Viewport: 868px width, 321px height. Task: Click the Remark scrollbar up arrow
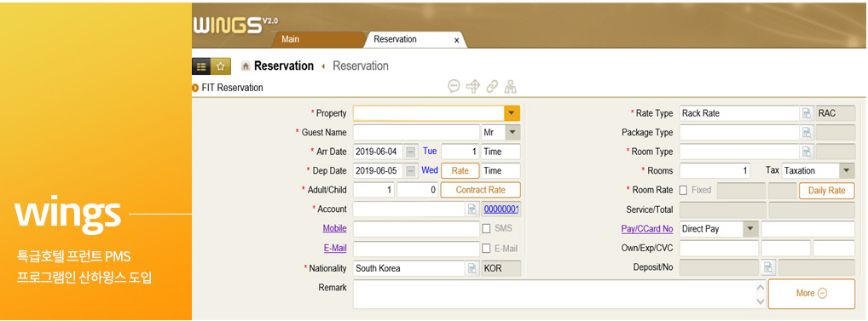760,287
